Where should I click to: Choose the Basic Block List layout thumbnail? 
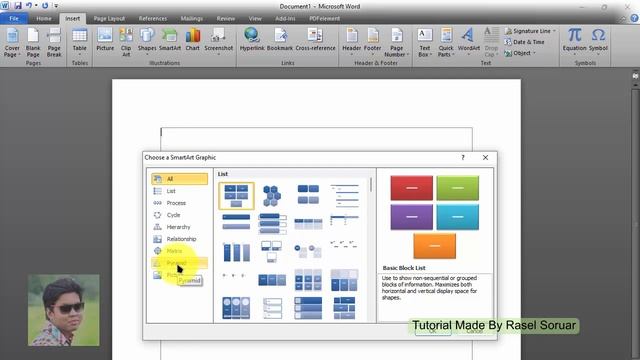click(x=236, y=196)
